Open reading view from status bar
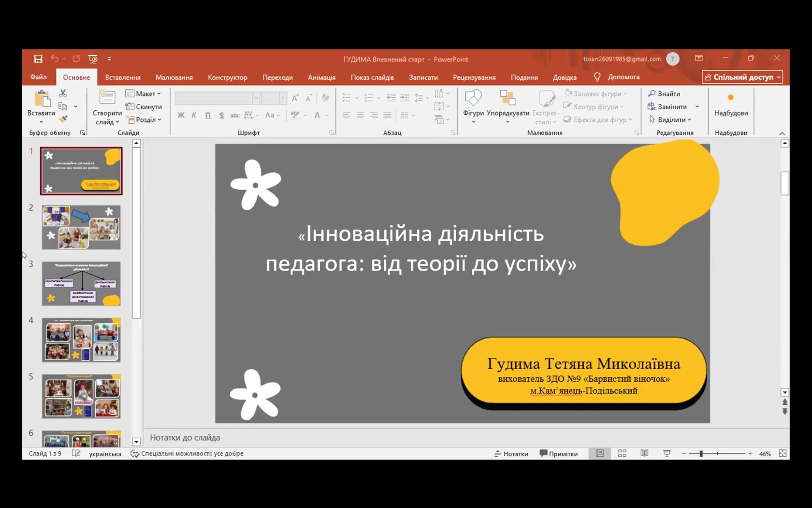 tap(644, 453)
